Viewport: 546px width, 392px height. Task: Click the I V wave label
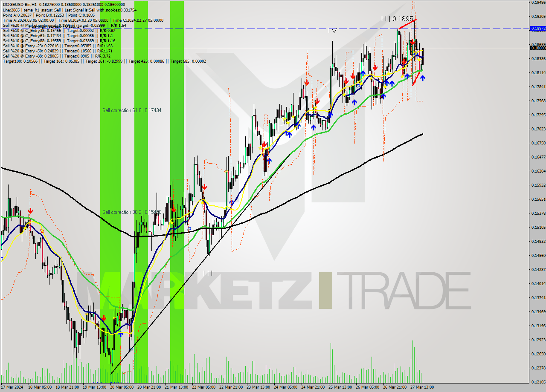point(332,31)
